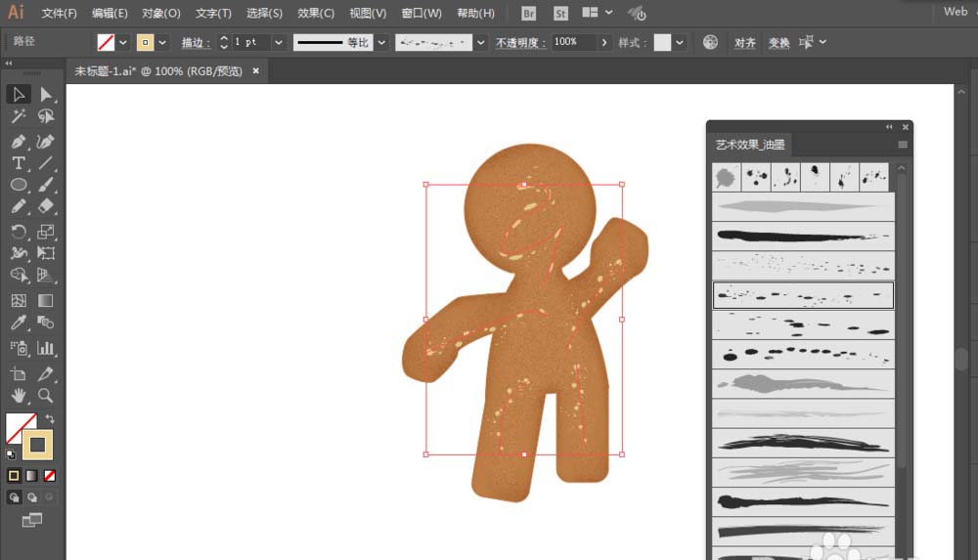The height and width of the screenshot is (560, 978).
Task: Swap fill and stroke colors arrow
Action: pyautogui.click(x=49, y=419)
